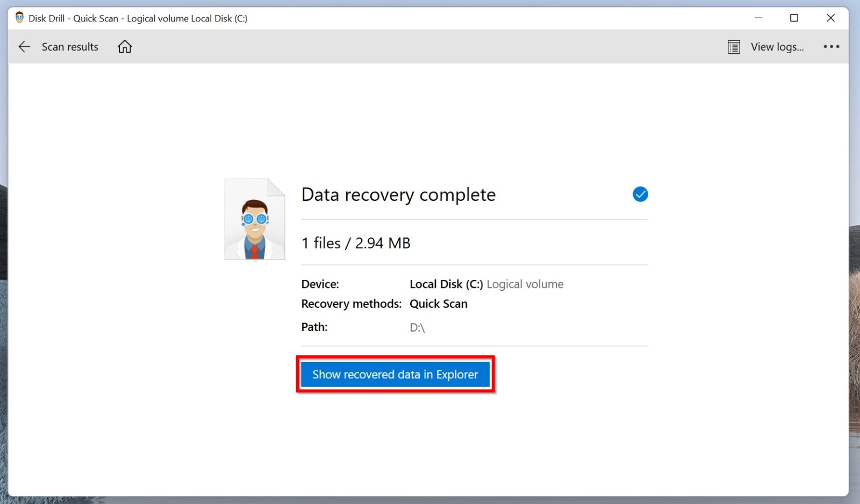This screenshot has height=504, width=860.
Task: Open the ellipsis overflow menu
Action: click(831, 47)
